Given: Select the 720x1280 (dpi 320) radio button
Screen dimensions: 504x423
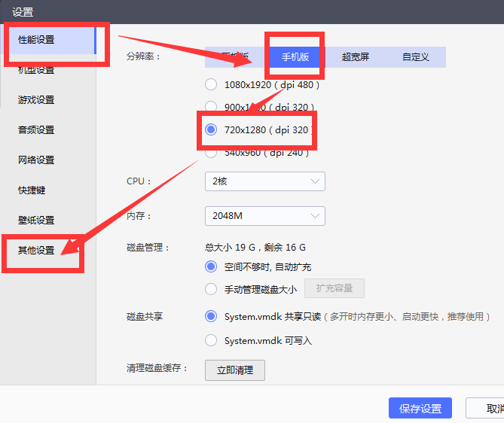Looking at the screenshot, I should click(211, 129).
